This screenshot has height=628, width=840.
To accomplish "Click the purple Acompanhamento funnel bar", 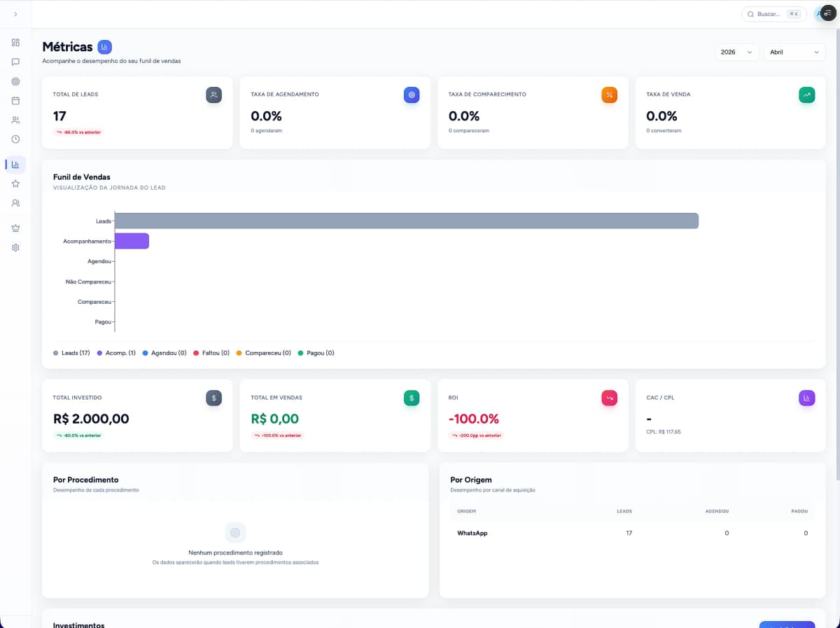I will [132, 241].
